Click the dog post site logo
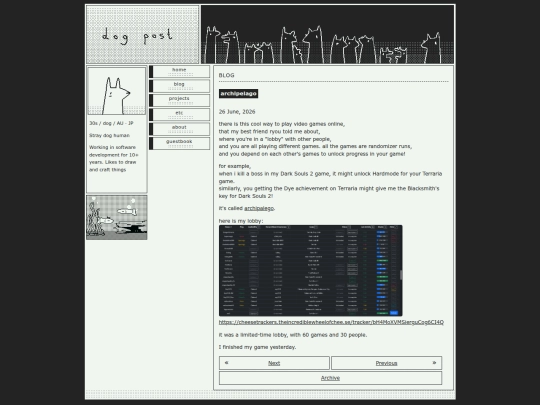540x405 pixels. pyautogui.click(x=142, y=34)
